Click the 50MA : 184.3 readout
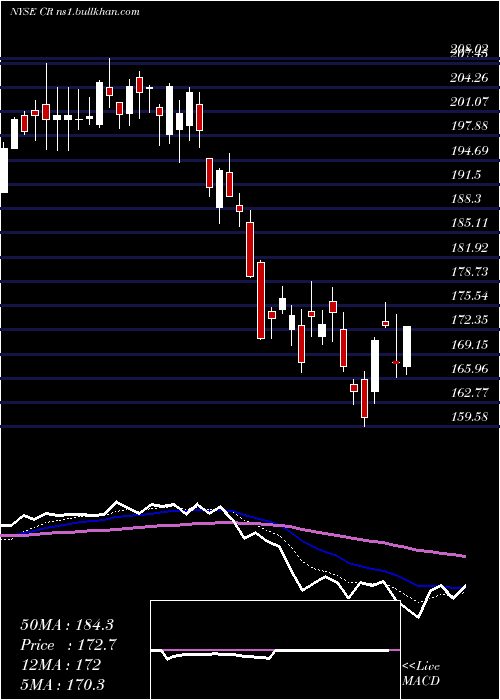Screen dimensions: 500x700 coord(67,625)
